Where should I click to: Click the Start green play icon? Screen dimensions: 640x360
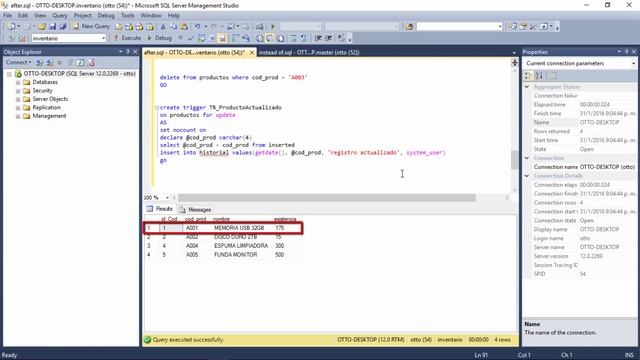click(x=273, y=27)
